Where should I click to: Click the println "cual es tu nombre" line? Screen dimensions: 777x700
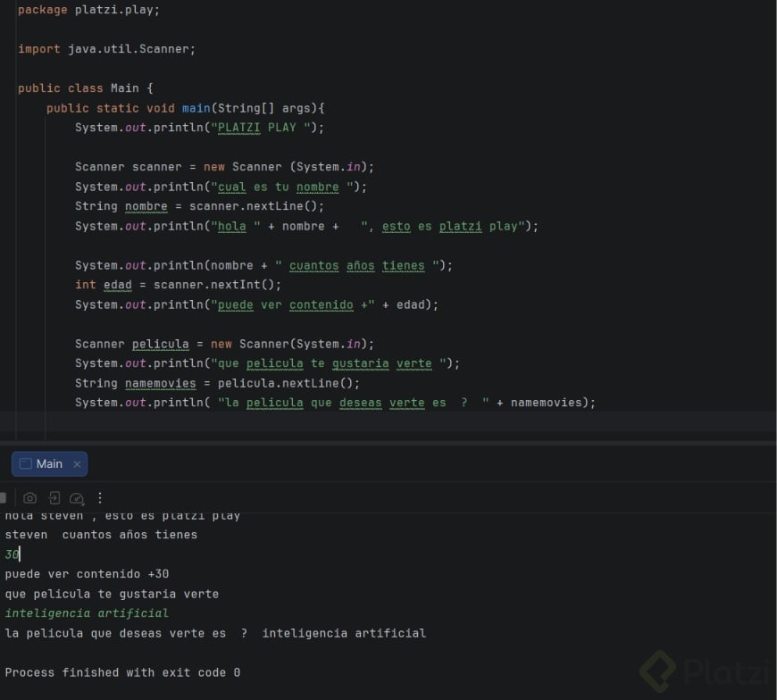221,187
